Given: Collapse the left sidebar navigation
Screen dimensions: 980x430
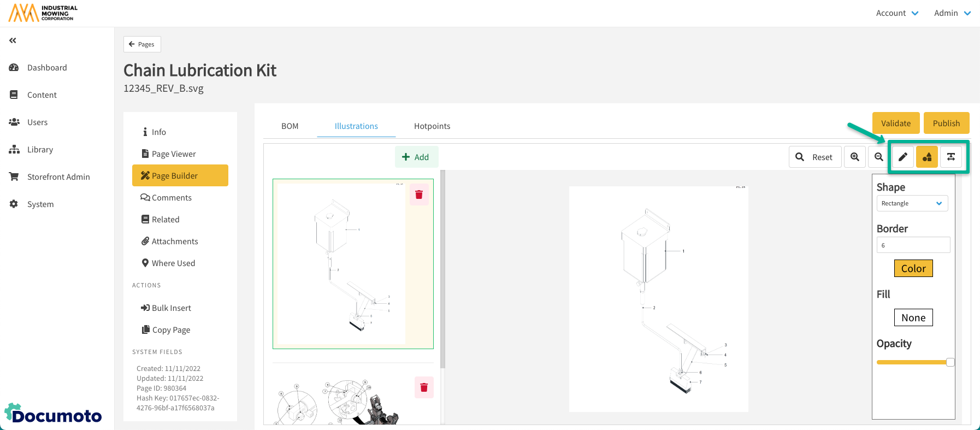Looking at the screenshot, I should (13, 40).
